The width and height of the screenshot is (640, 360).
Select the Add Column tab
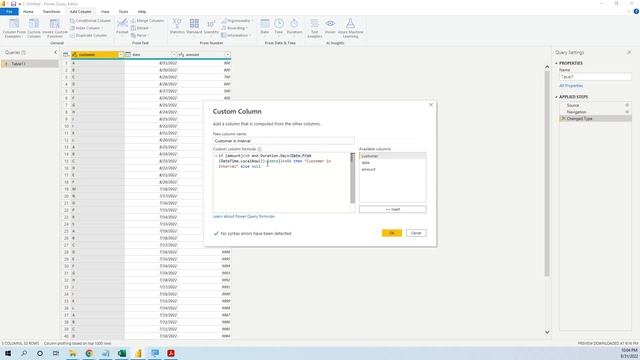(81, 12)
